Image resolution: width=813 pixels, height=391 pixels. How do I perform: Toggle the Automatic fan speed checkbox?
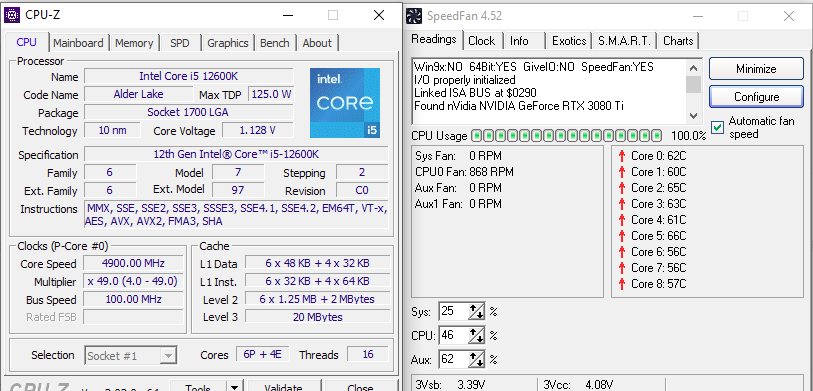pos(718,127)
